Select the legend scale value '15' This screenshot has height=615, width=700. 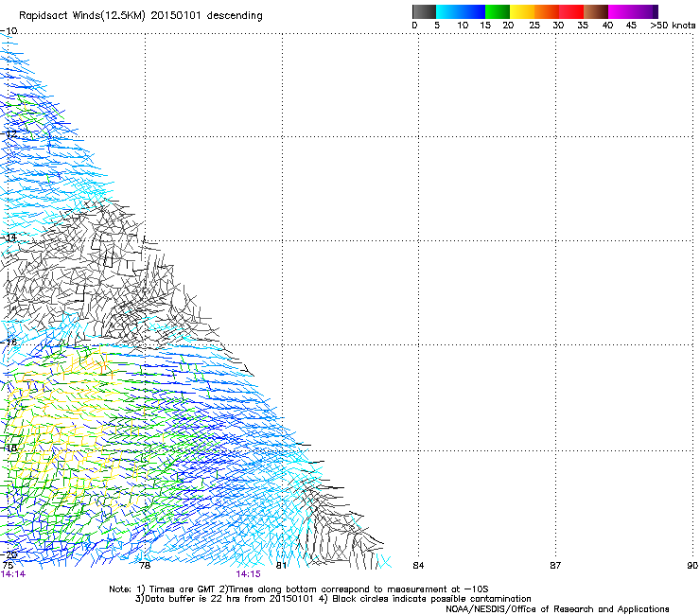point(485,26)
